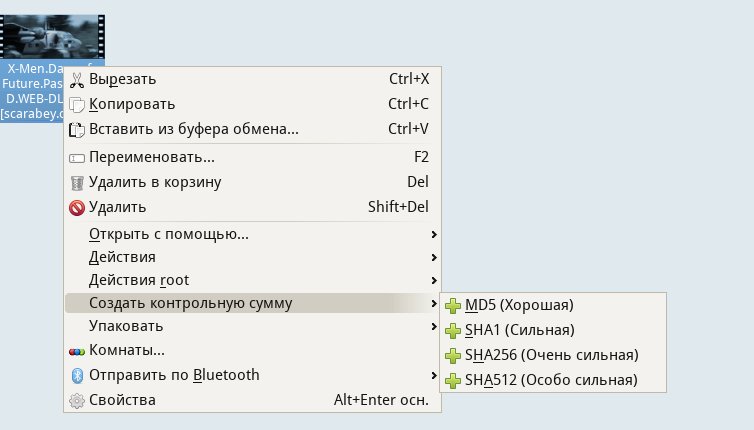Click the red delete icon beside Удалить
754x430 pixels.
(77, 207)
